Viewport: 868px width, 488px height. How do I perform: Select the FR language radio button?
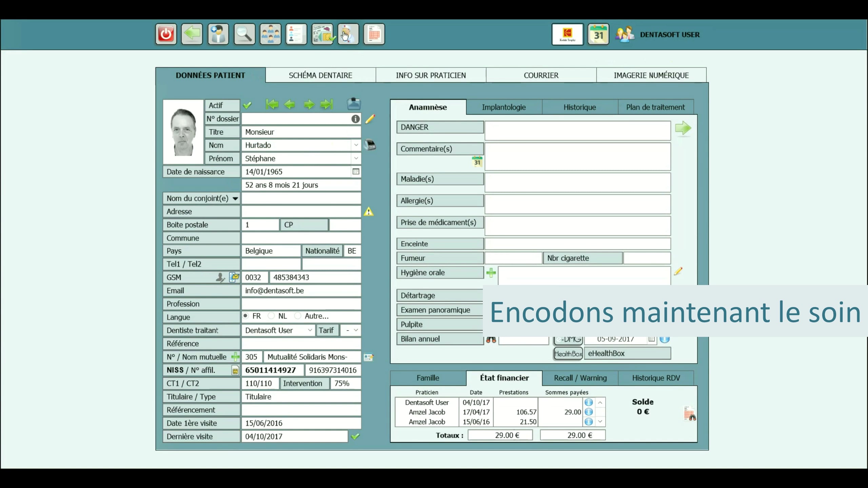(x=245, y=316)
